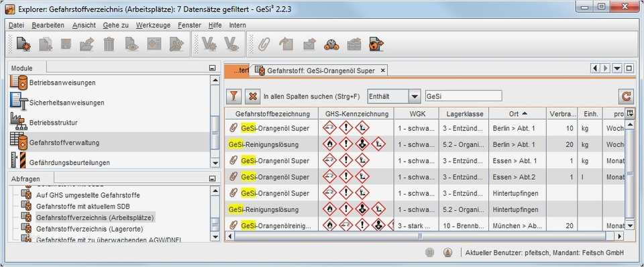Sort by the Gefahrstoffbezeichnung column header
Viewport: 644px width, 267px height.
272,114
